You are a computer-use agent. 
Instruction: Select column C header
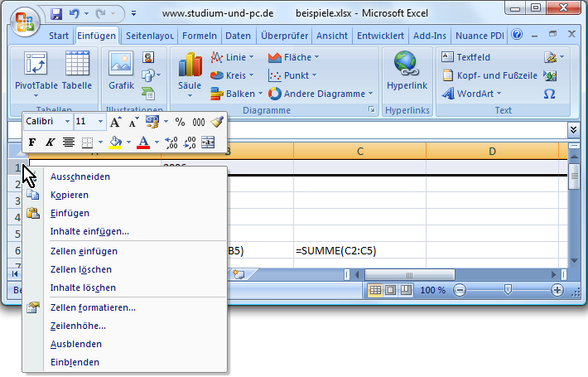360,151
